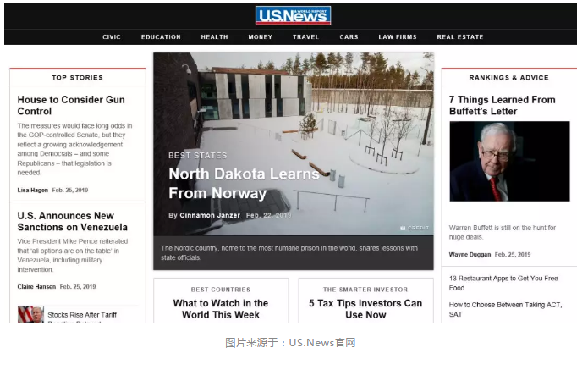Open the Civic menu item
Viewport: 588px width, 370px height.
tap(112, 36)
